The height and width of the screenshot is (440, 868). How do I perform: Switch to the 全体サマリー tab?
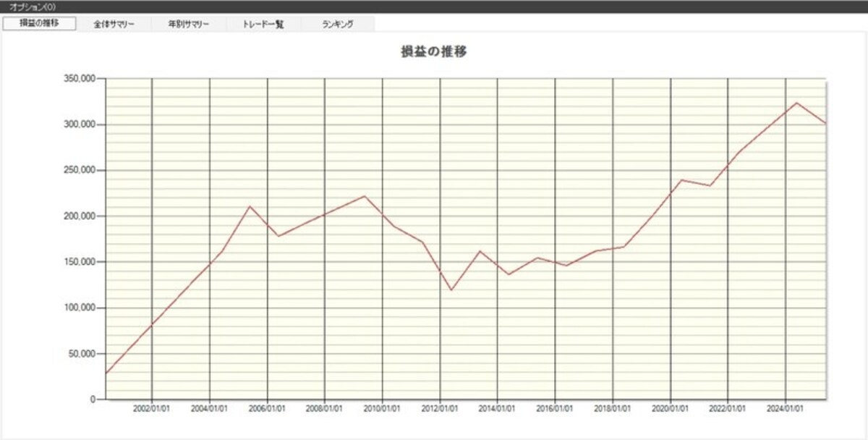tap(114, 24)
